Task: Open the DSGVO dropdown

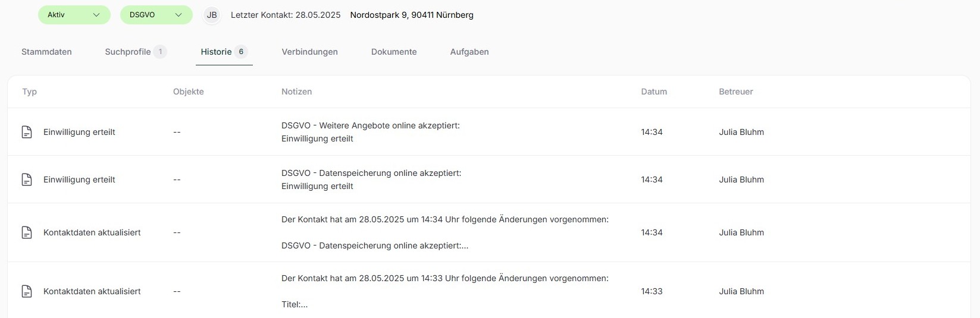Action: (156, 15)
